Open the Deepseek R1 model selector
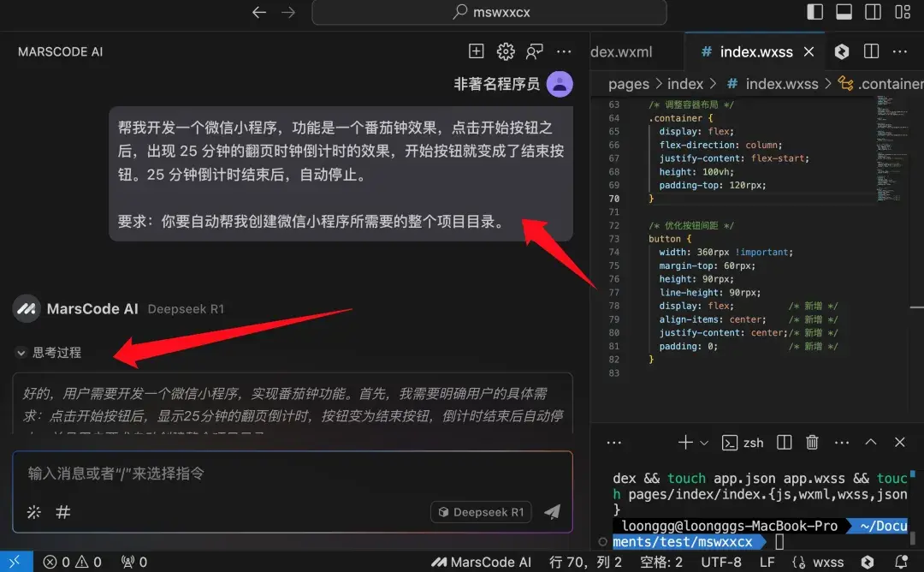924x572 pixels. click(481, 511)
